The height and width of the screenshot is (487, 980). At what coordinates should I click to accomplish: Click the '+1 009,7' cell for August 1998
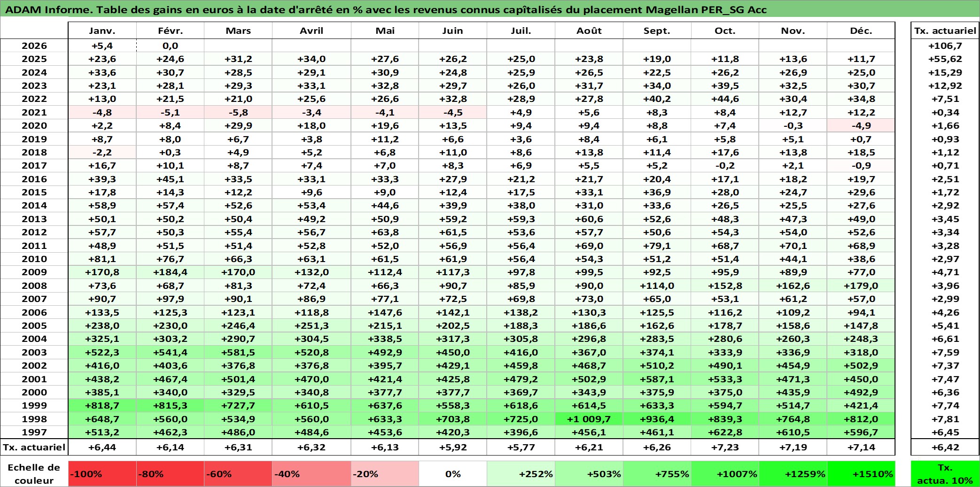point(589,419)
